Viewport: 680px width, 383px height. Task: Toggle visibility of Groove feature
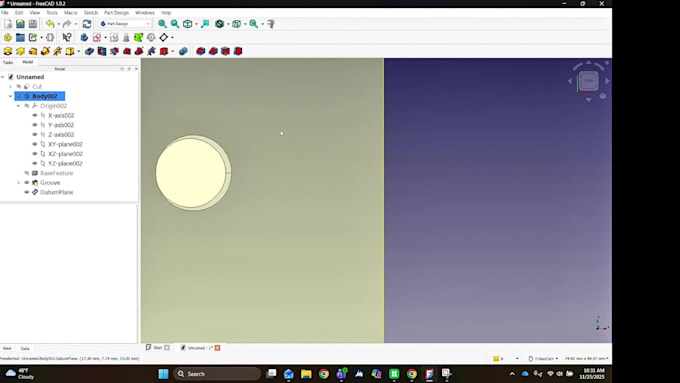27,183
